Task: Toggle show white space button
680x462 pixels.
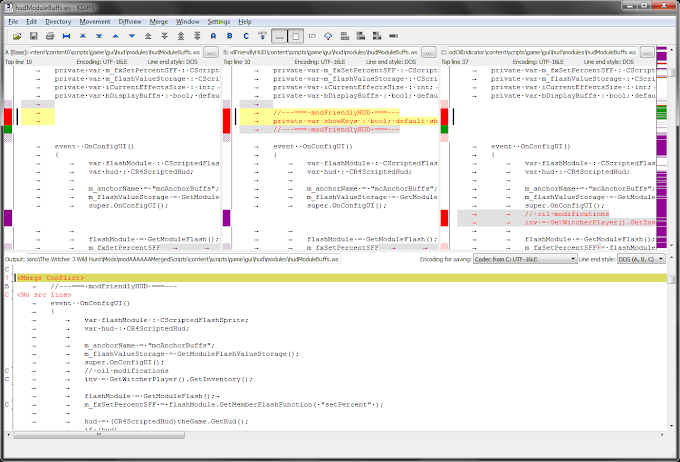Action: (x=296, y=36)
